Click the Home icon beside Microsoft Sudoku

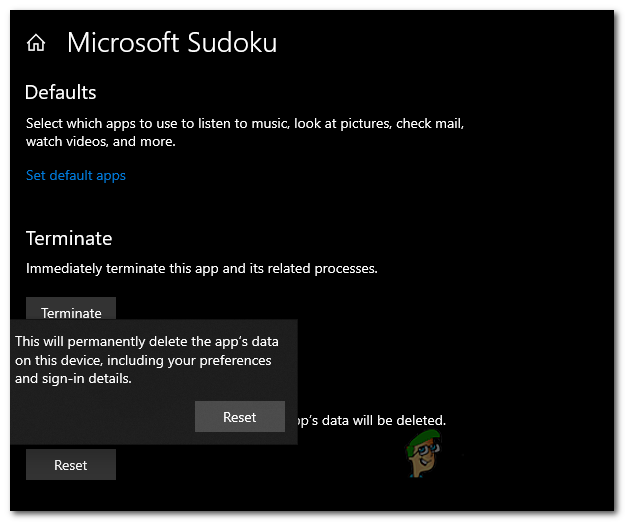tap(36, 43)
